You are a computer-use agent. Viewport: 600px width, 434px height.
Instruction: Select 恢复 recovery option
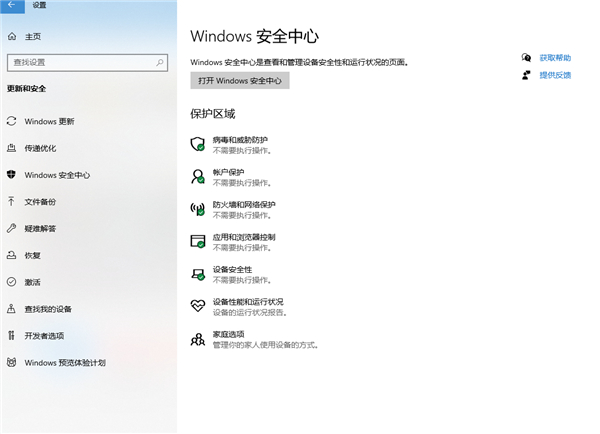pos(32,255)
